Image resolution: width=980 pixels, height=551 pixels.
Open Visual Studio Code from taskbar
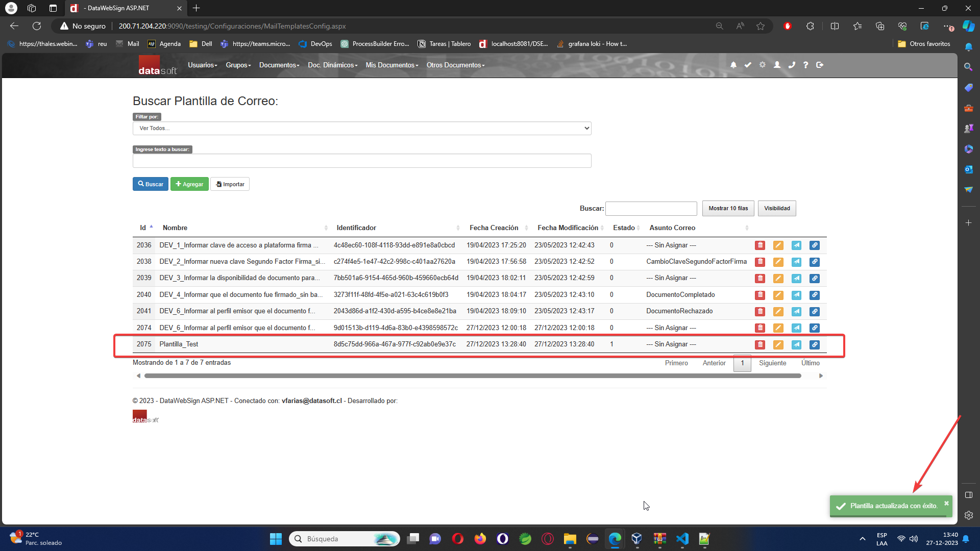coord(682,539)
